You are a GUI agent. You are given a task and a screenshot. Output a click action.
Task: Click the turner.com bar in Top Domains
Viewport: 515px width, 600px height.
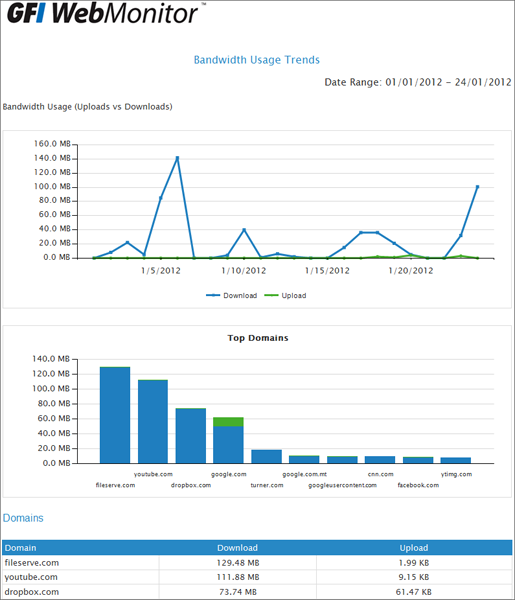click(266, 457)
